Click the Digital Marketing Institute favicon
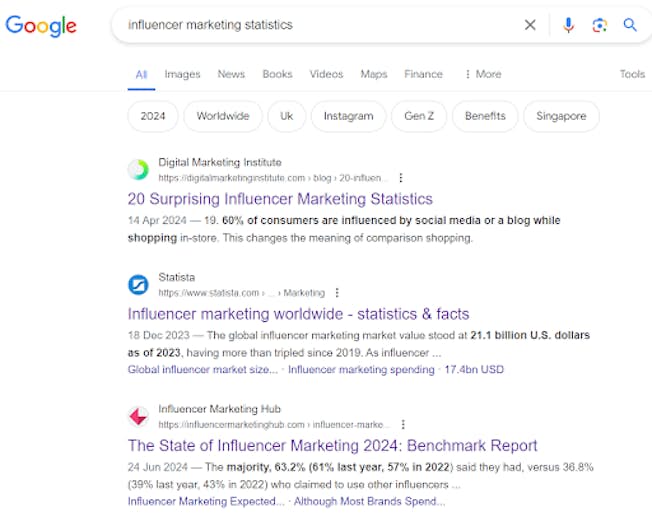 click(139, 170)
